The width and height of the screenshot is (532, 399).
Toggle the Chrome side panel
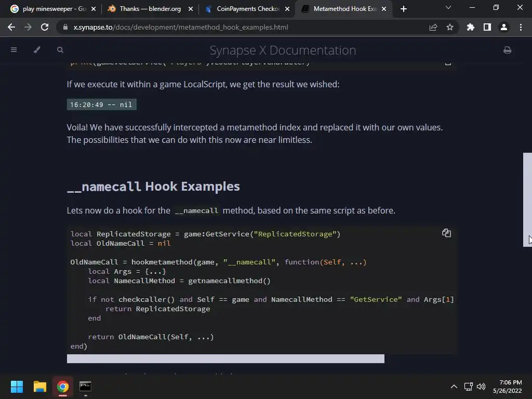[487, 27]
